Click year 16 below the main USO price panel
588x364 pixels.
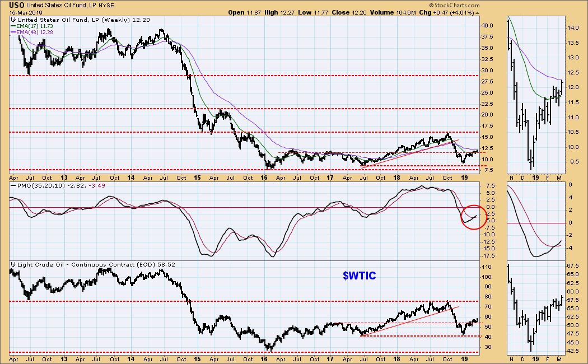(x=264, y=178)
